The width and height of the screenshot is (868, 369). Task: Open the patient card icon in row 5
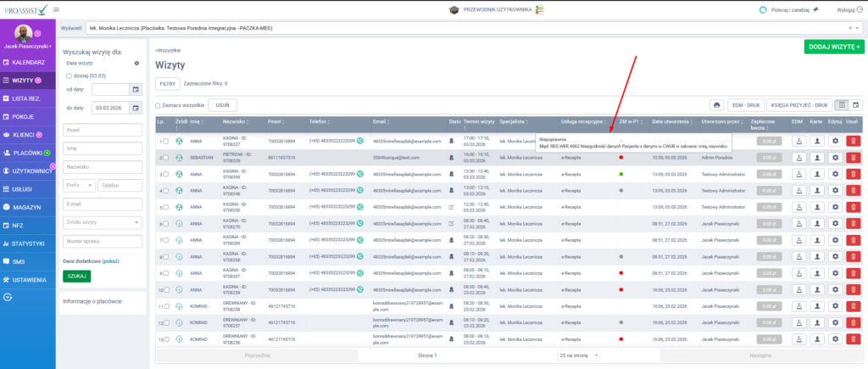tap(816, 207)
